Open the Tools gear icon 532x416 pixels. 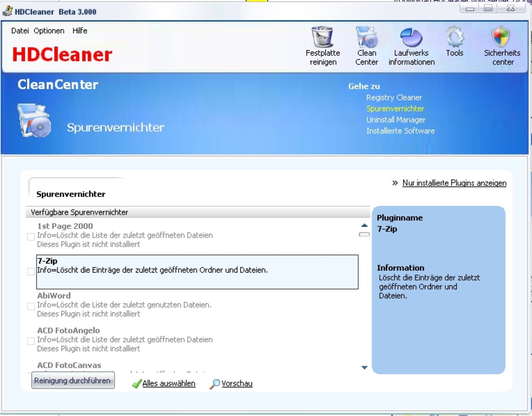pyautogui.click(x=454, y=36)
